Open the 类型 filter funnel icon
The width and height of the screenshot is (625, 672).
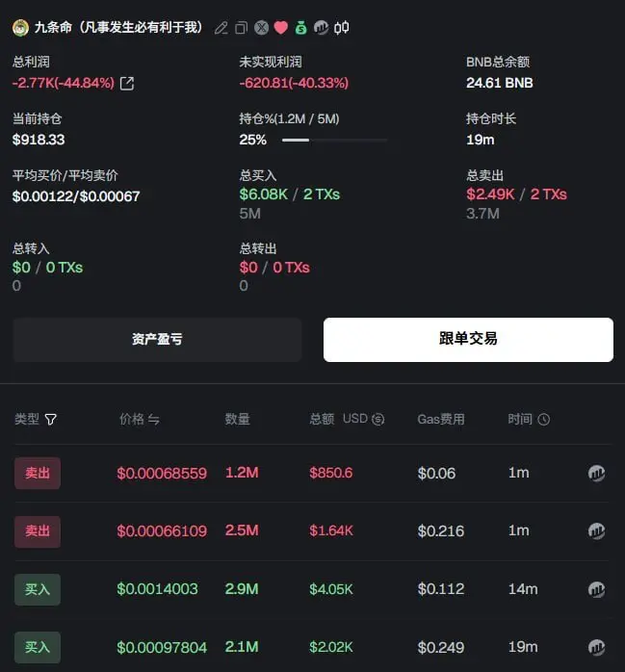[51, 419]
